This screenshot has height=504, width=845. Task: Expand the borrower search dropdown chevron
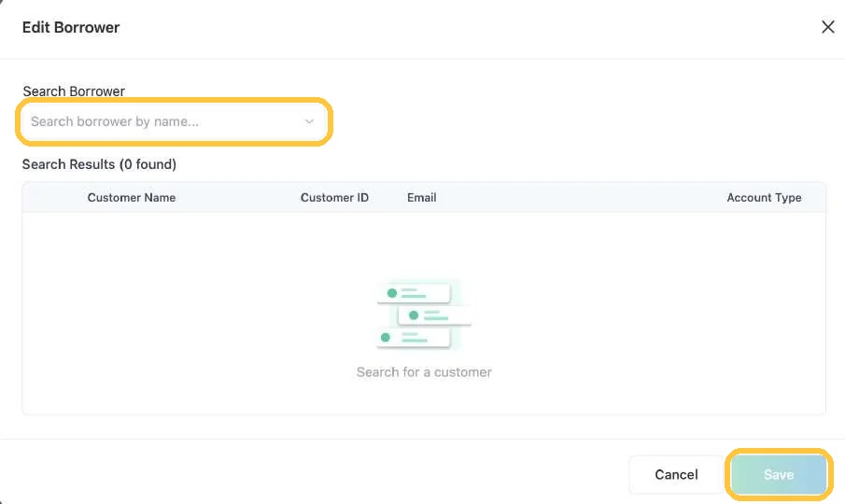point(309,121)
